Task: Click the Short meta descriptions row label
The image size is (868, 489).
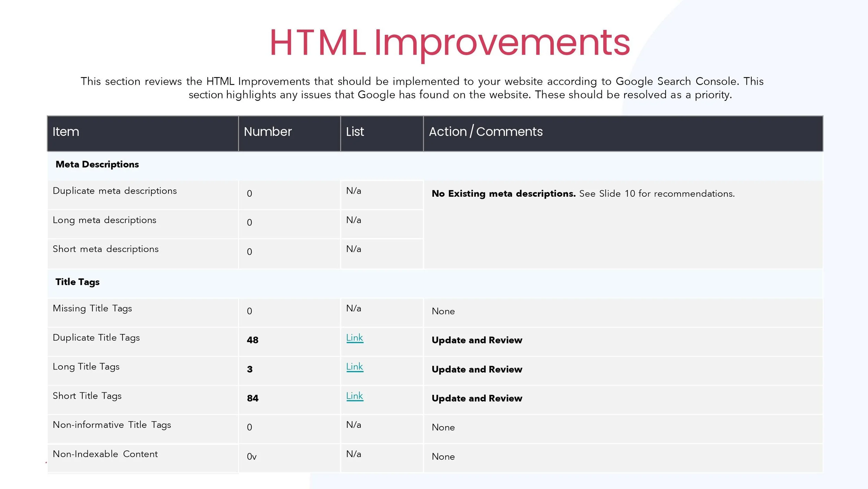Action: point(106,249)
